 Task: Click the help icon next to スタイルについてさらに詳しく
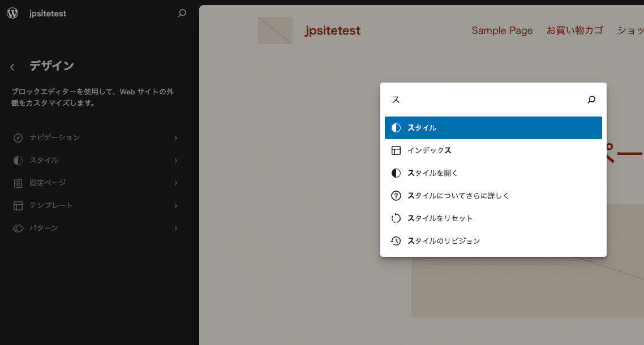[396, 196]
